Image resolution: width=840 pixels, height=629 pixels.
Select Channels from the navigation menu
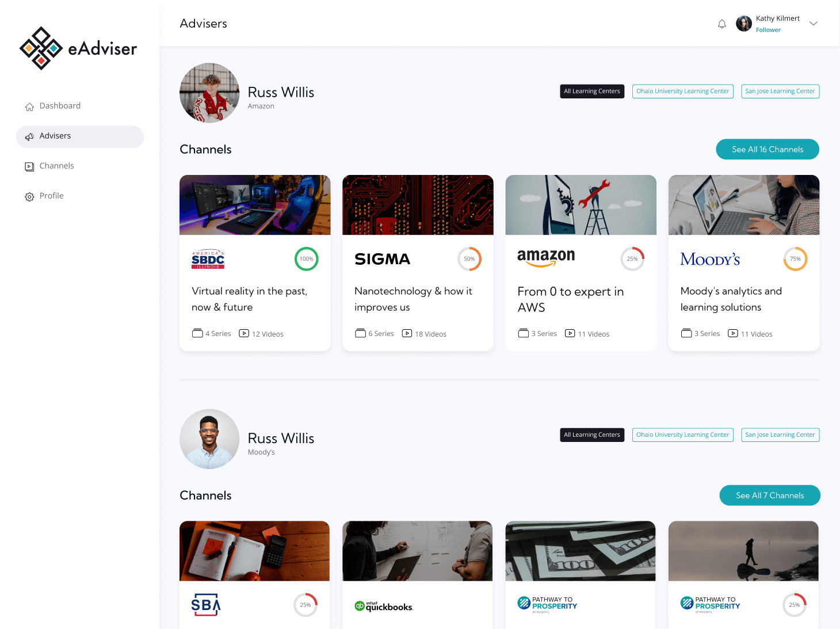pos(56,166)
